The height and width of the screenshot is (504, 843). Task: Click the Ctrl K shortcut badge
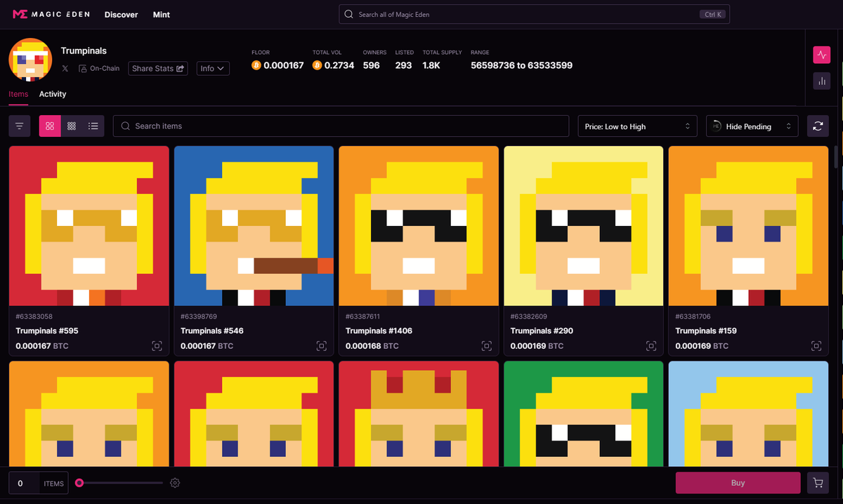coord(712,14)
